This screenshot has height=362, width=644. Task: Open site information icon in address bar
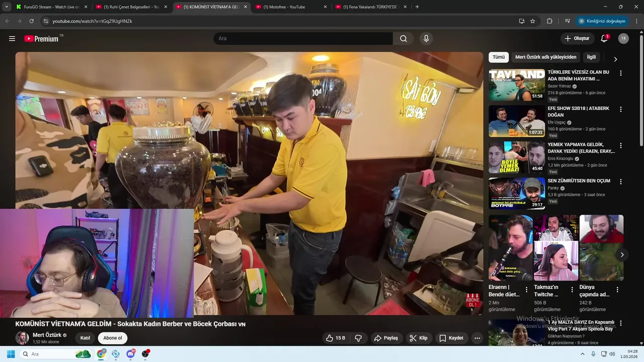(x=45, y=21)
